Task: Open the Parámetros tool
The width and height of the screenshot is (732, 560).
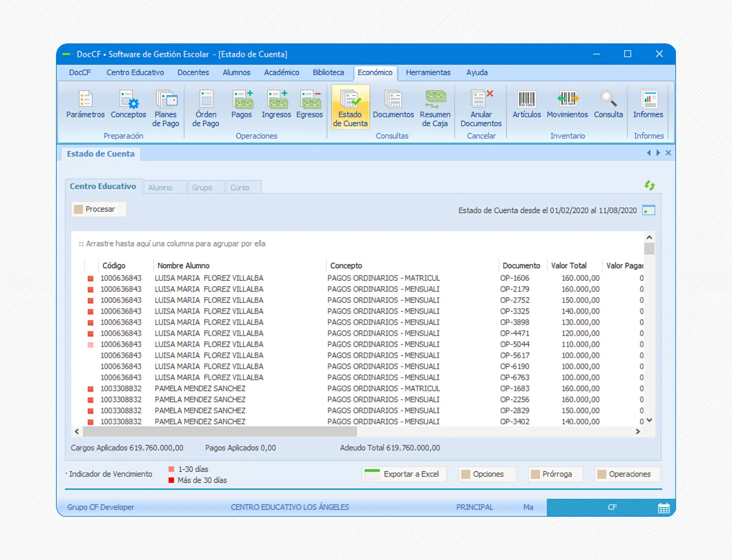Action: [x=85, y=105]
